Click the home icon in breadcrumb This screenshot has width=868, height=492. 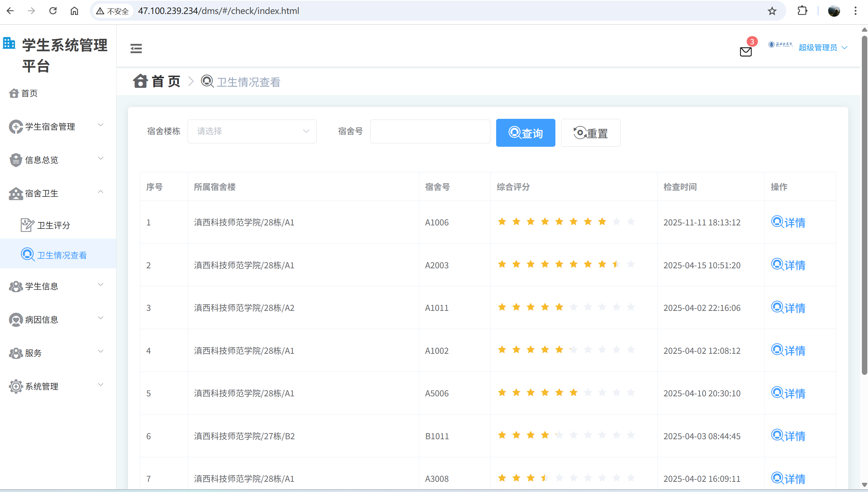140,81
